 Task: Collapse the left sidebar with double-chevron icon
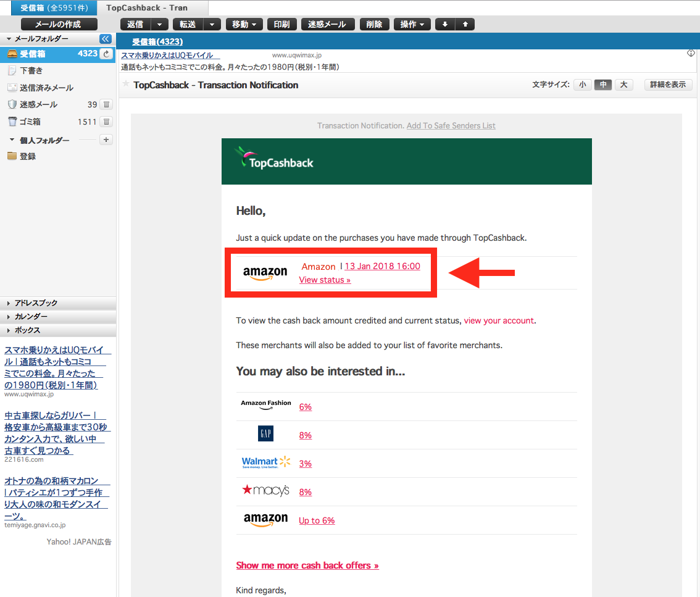[106, 38]
